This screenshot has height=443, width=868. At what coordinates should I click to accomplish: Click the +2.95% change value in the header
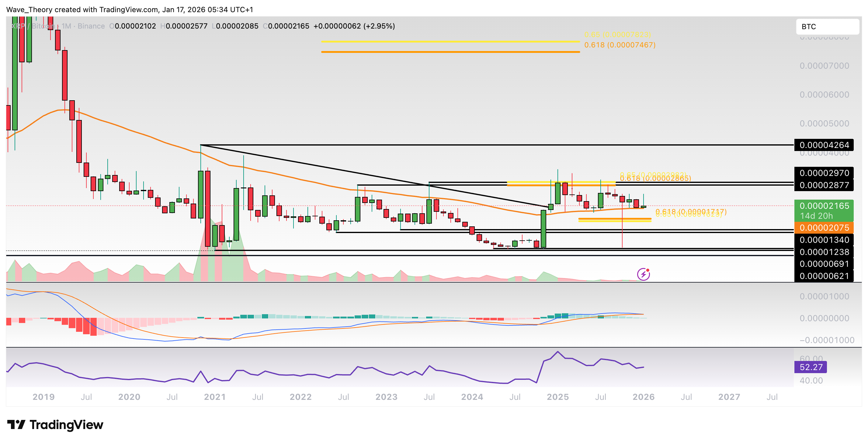click(378, 26)
